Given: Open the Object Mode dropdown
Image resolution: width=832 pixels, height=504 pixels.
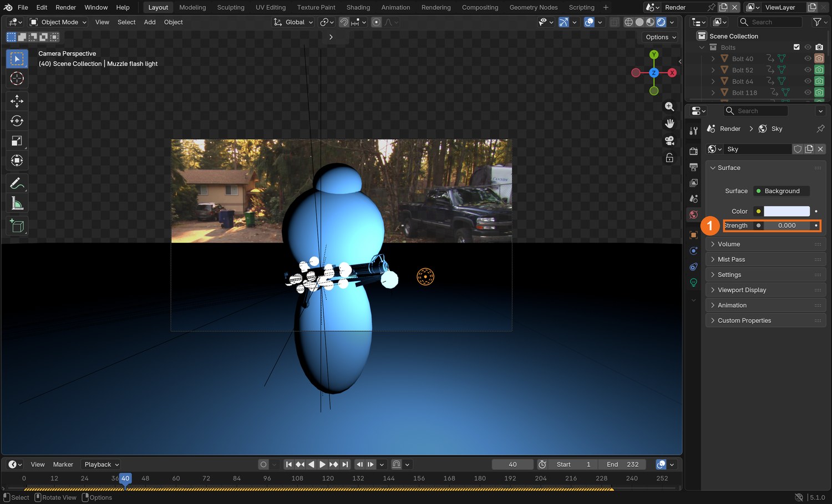Looking at the screenshot, I should (x=58, y=22).
